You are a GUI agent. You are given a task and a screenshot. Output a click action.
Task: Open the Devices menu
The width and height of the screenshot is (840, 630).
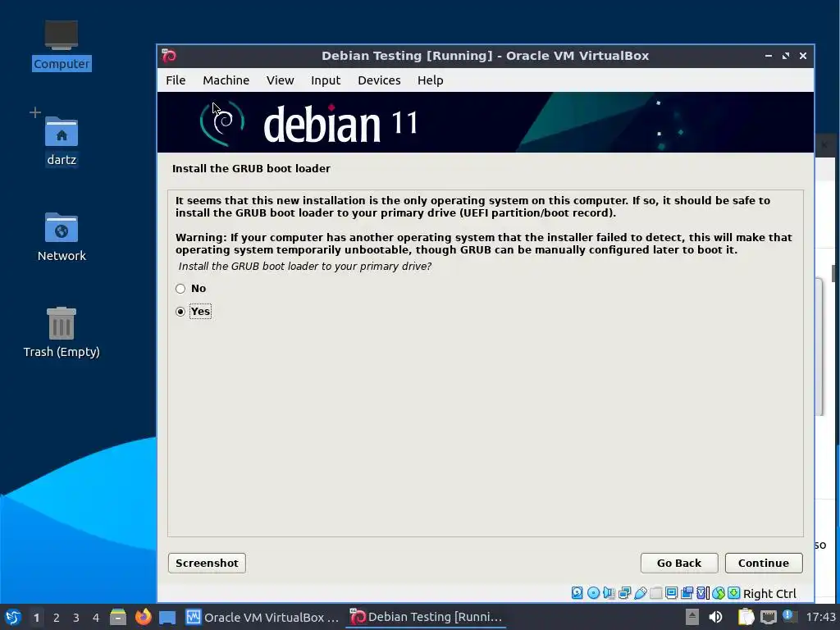[379, 80]
